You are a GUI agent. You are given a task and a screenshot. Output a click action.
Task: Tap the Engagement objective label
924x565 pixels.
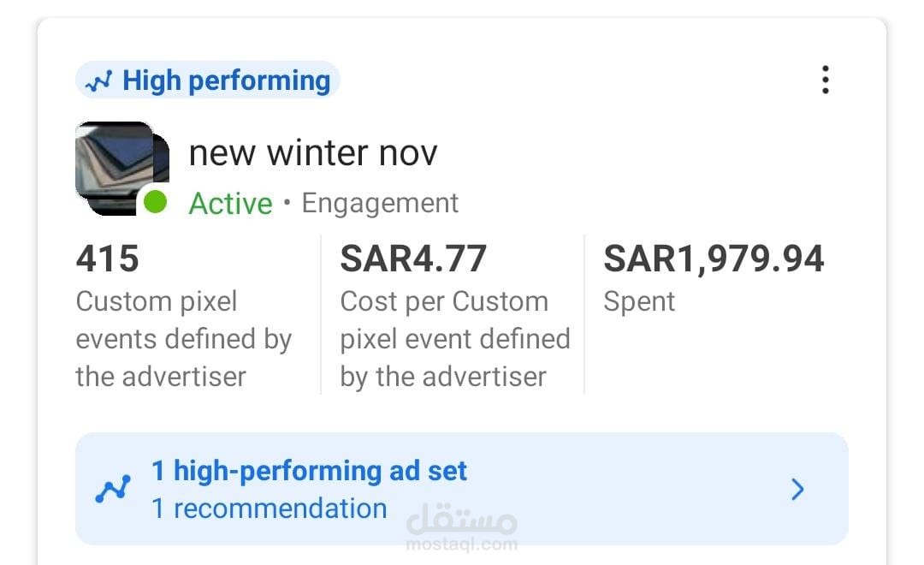(x=380, y=204)
